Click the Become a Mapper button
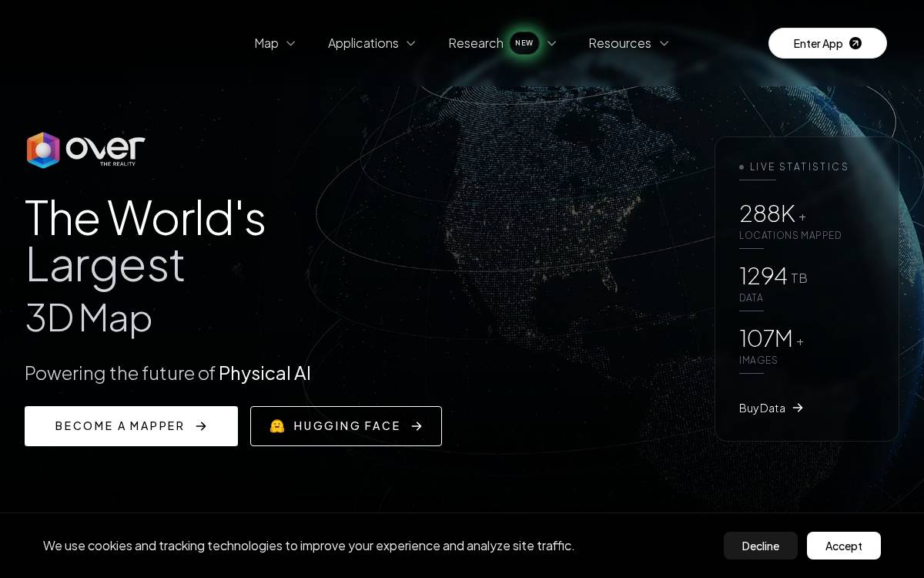Screen dimensions: 924x578 coord(131,426)
